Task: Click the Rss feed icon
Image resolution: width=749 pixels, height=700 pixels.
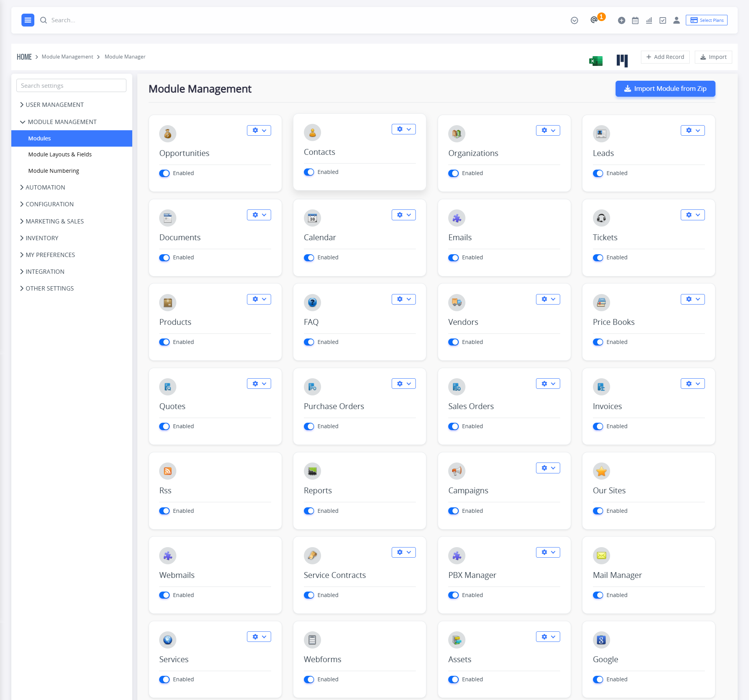Action: click(168, 471)
